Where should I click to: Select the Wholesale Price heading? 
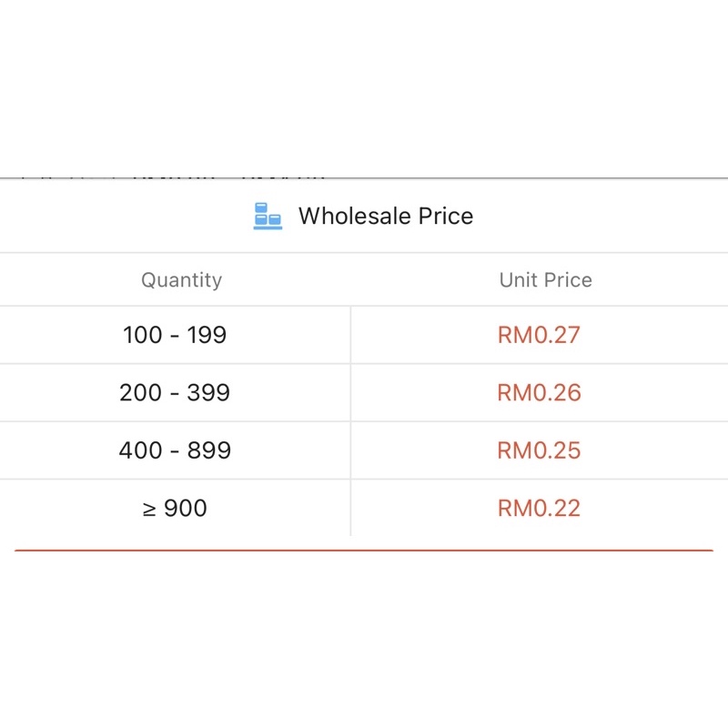click(385, 216)
